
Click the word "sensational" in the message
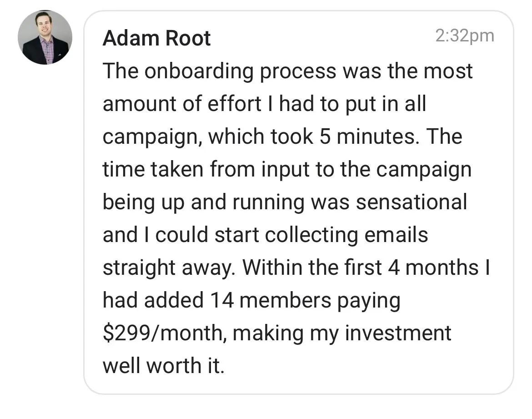pos(412,202)
